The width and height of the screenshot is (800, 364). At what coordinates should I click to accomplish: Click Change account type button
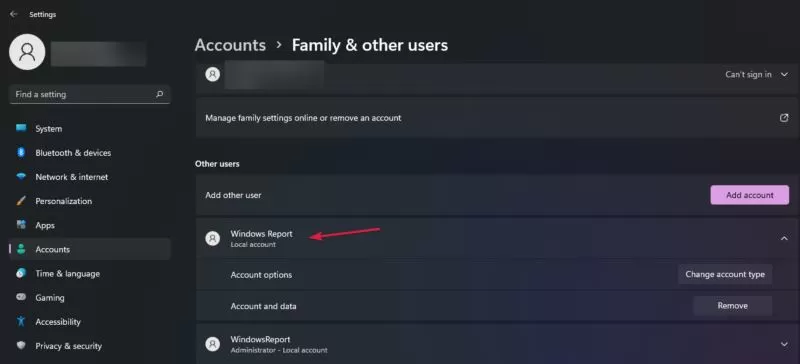click(725, 274)
